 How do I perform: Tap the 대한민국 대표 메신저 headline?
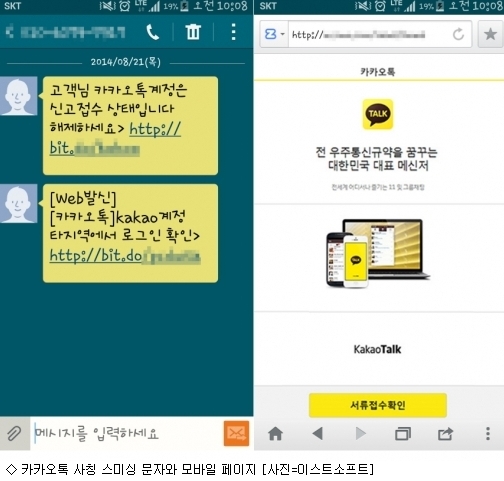click(378, 165)
